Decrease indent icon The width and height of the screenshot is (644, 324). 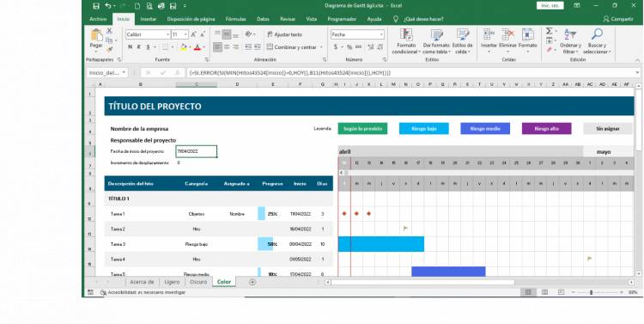248,47
